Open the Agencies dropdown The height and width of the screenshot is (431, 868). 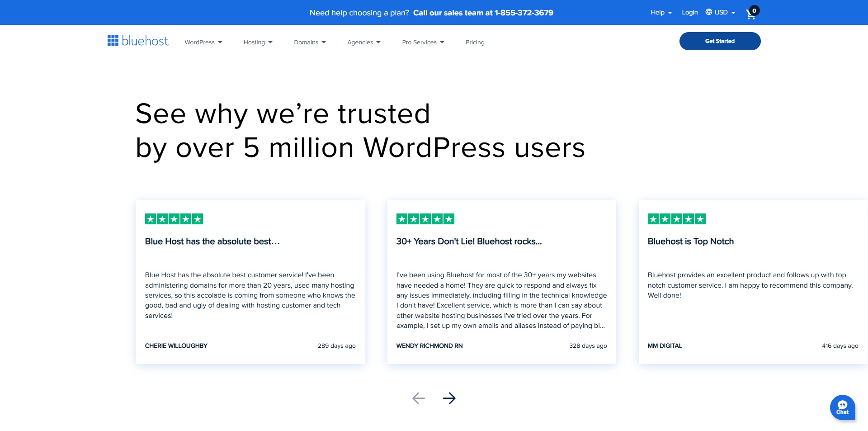point(363,42)
